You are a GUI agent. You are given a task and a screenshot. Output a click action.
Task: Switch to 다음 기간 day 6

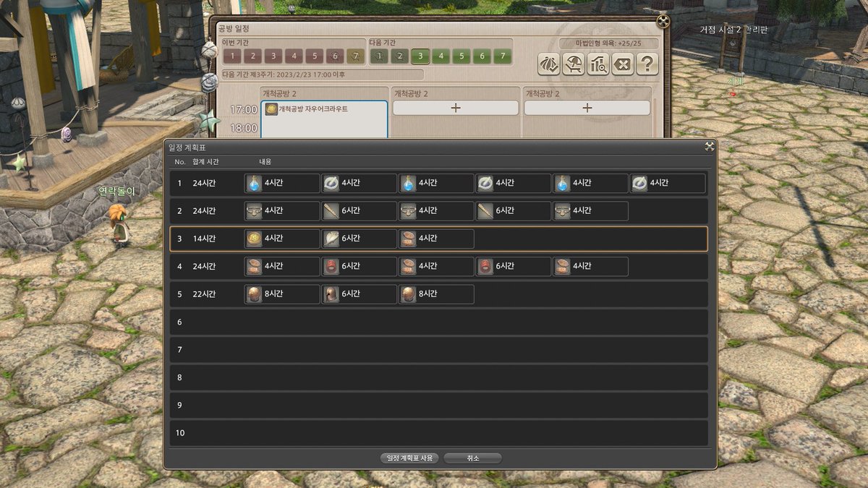pos(482,56)
